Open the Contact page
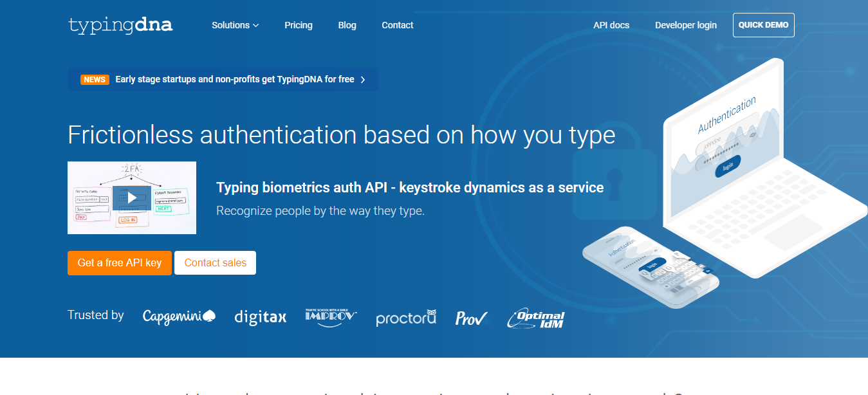Screen dimensions: 868x395 point(398,25)
